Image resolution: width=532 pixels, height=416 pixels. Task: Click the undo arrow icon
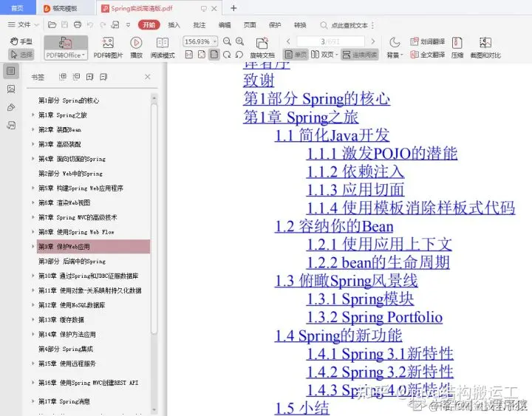point(90,25)
